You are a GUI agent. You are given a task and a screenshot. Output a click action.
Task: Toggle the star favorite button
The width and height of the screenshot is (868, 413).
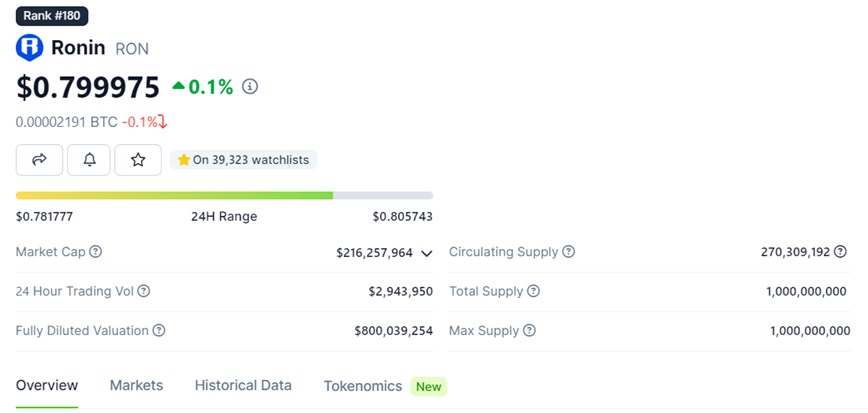(138, 159)
